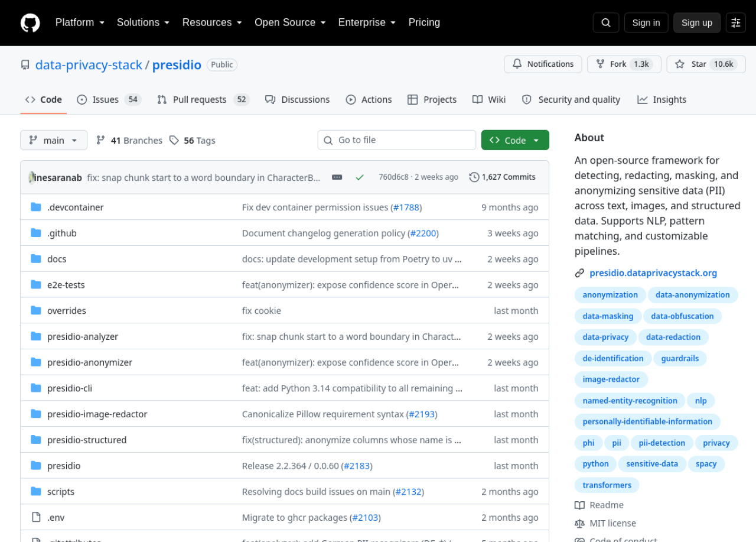Open commit hash 760d6c8

coord(393,177)
